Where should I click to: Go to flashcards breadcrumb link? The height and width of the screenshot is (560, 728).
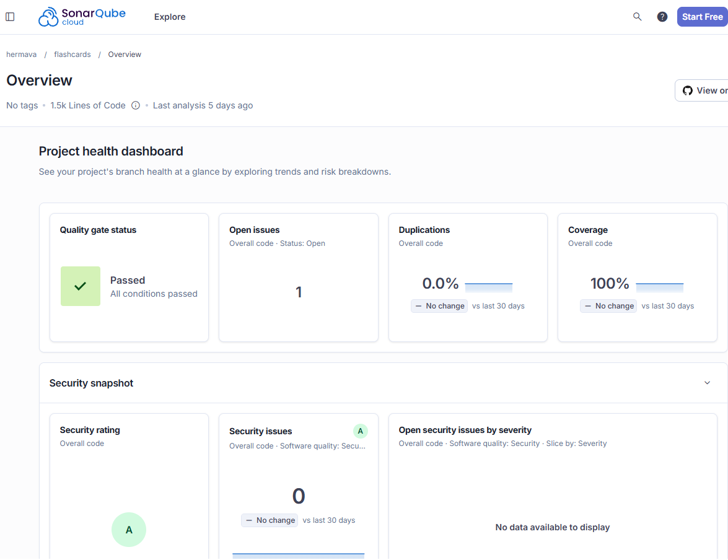click(x=72, y=55)
